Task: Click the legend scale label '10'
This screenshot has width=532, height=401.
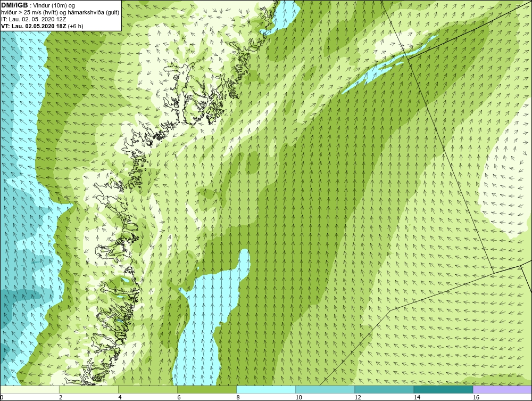Action: tap(298, 397)
